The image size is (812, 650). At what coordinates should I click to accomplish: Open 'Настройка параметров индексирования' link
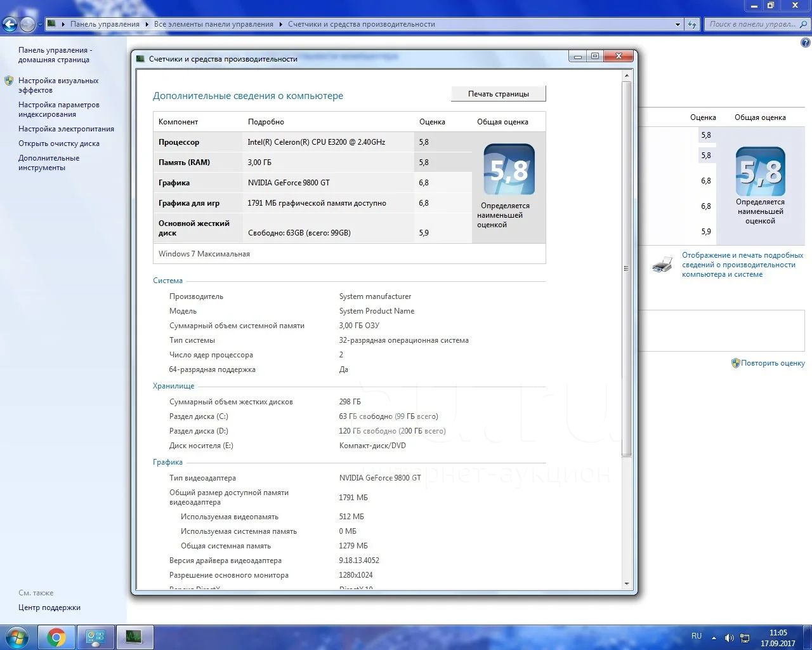point(59,109)
